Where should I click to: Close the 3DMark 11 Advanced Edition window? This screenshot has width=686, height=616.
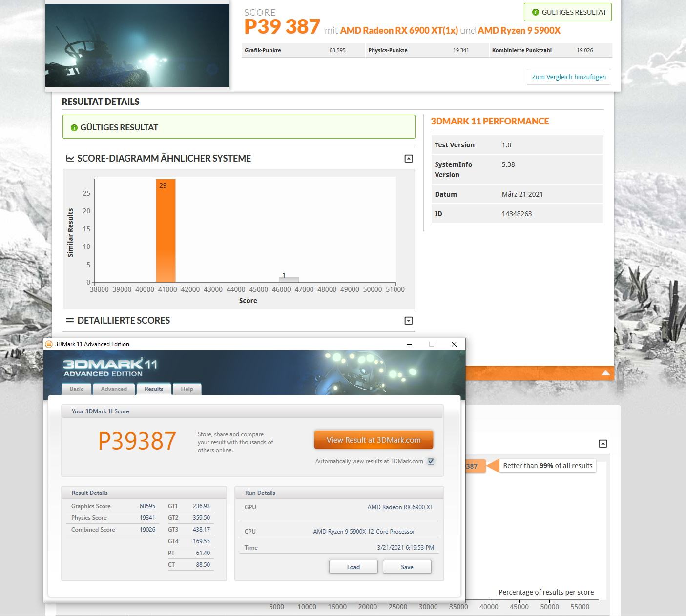pyautogui.click(x=454, y=344)
